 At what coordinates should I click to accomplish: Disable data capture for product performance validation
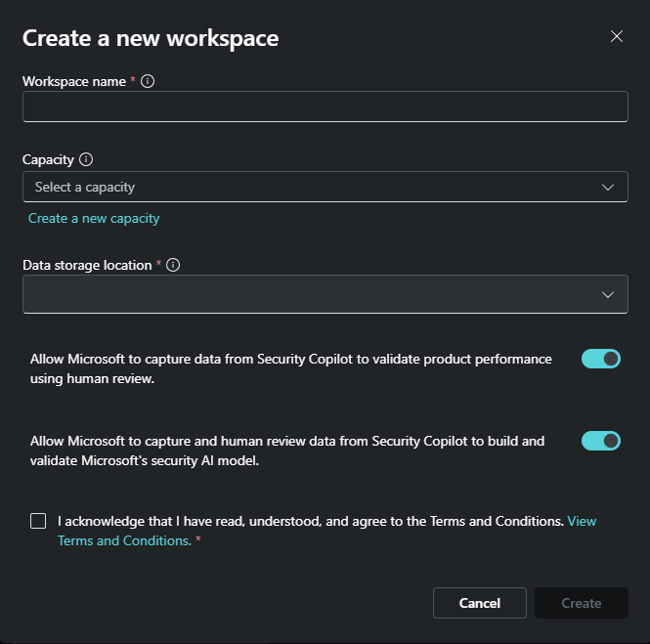tap(601, 359)
